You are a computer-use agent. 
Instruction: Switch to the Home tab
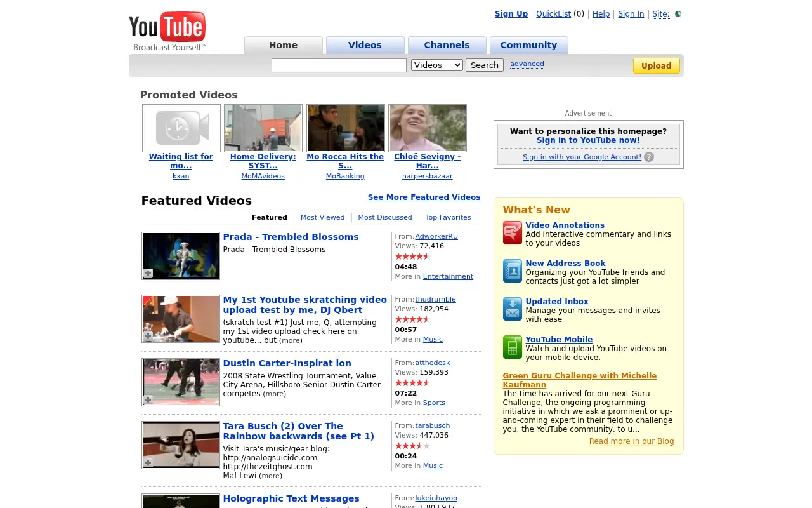[x=283, y=45]
